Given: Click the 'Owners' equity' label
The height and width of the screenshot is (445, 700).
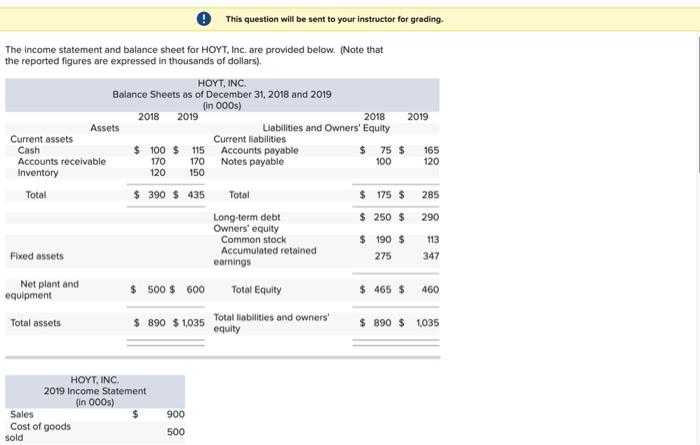Looking at the screenshot, I should coord(246,229).
